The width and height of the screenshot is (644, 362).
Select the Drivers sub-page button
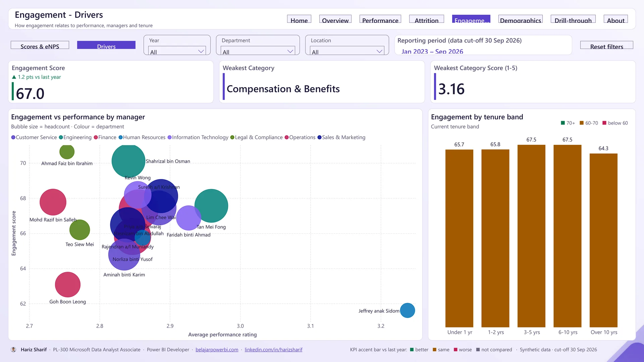pyautogui.click(x=106, y=45)
